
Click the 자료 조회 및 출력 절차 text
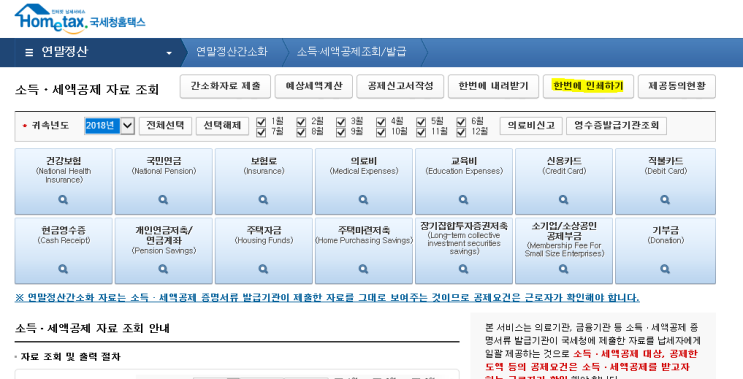click(x=70, y=357)
